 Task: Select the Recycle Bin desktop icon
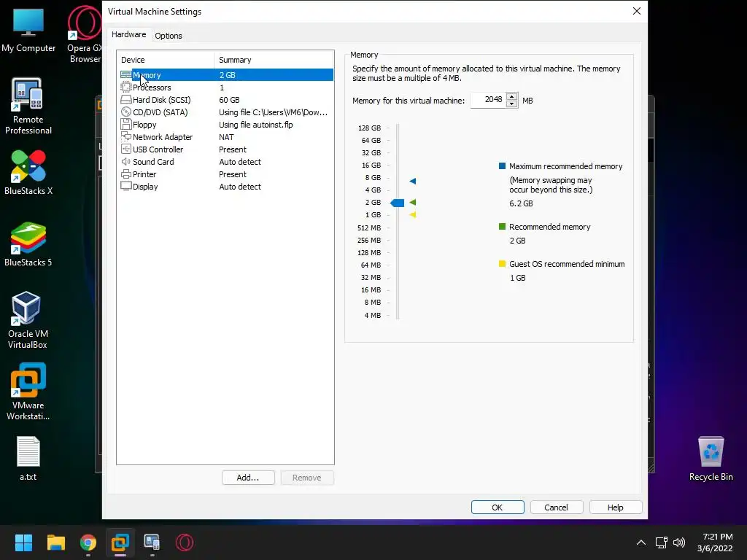711,458
